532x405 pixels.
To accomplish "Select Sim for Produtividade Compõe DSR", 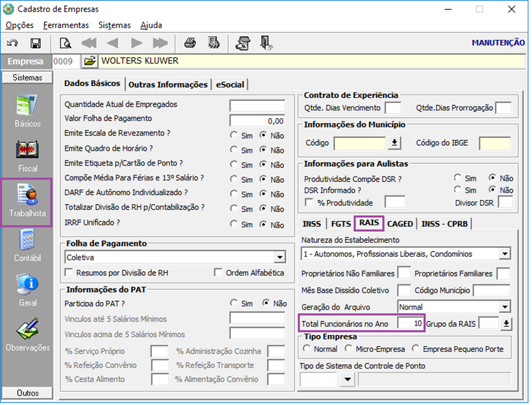I will 458,177.
